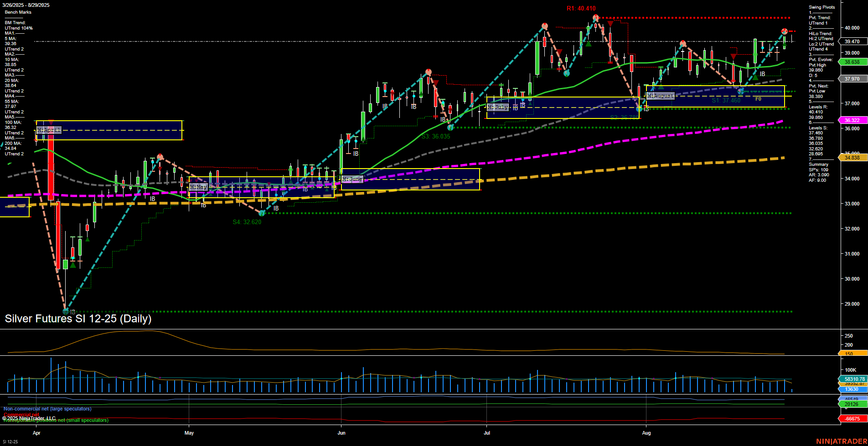Click the 5 MA: label in Bench Marks
Image resolution: width=868 pixels, height=446 pixels.
(x=10, y=39)
